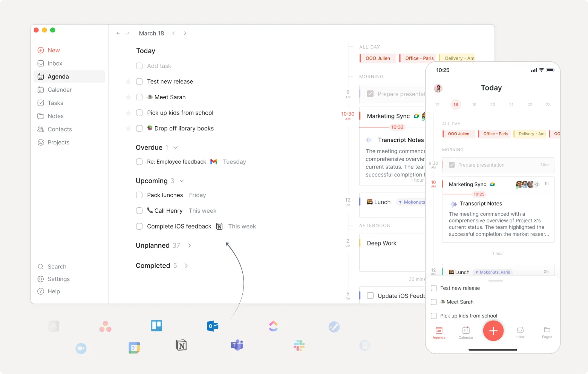This screenshot has height=374, width=588.
Task: Click the Mokonuts location tag on desktop
Action: (x=411, y=202)
